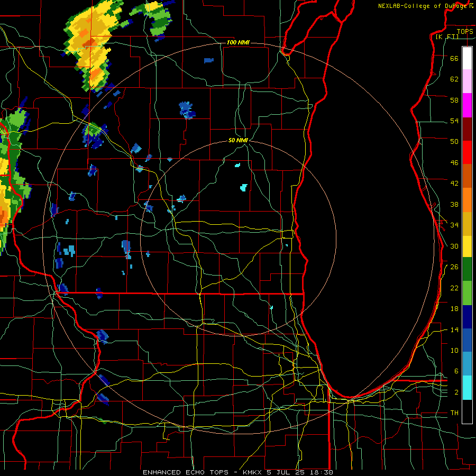The image size is (476, 476).
Task: Pick the dark maroon legend color band
Action: coord(467,129)
